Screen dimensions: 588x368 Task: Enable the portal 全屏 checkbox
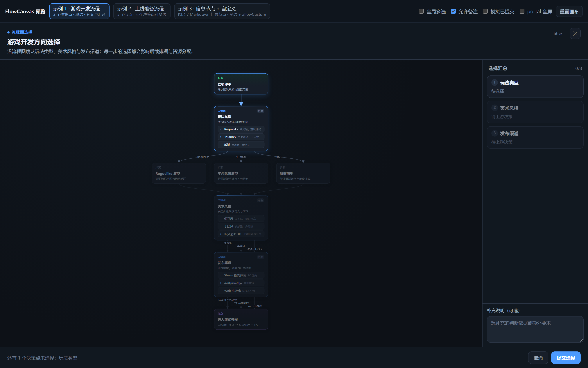[x=522, y=11]
